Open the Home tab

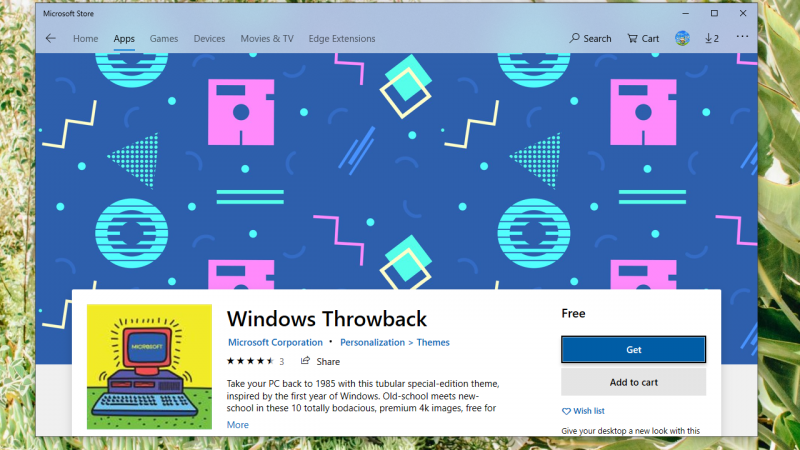pyautogui.click(x=85, y=39)
